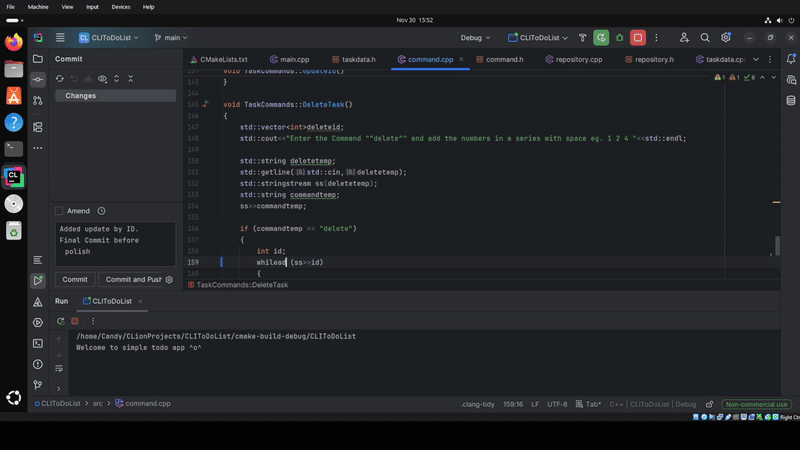Open the Notifications bell icon
The image size is (800, 450).
(x=791, y=59)
